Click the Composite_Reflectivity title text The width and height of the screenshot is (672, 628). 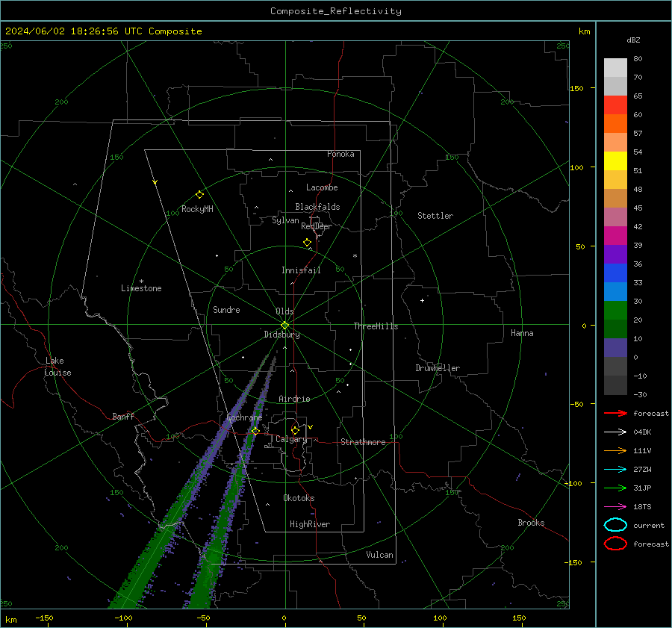[335, 11]
